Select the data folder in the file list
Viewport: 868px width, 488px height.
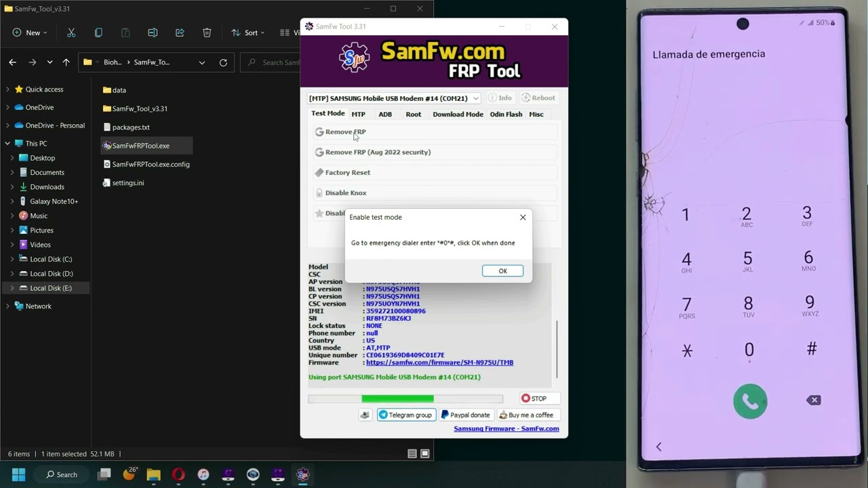point(114,90)
